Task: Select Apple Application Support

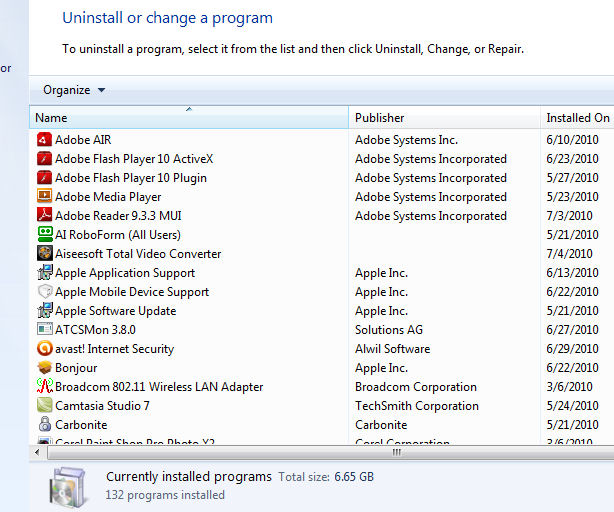Action: point(125,273)
